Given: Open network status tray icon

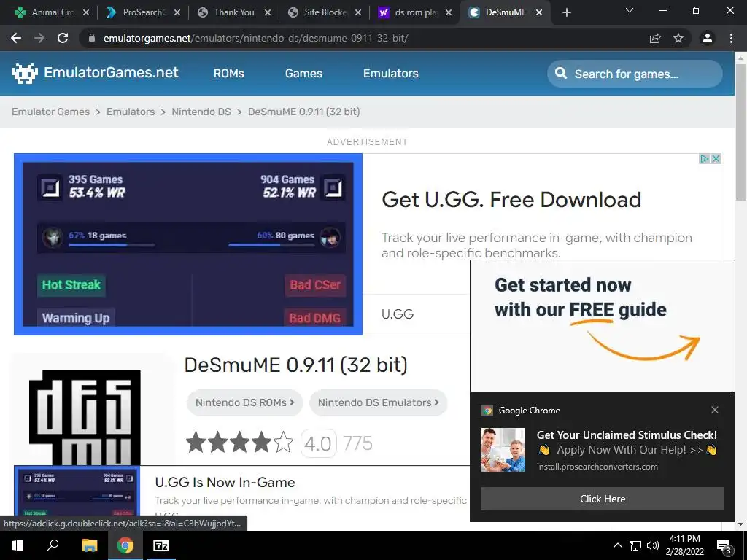Looking at the screenshot, I should [635, 545].
